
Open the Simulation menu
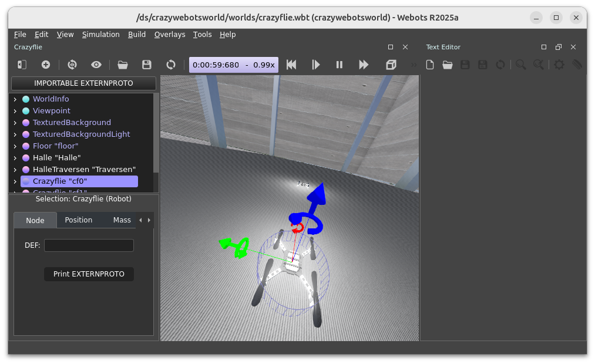(x=100, y=34)
